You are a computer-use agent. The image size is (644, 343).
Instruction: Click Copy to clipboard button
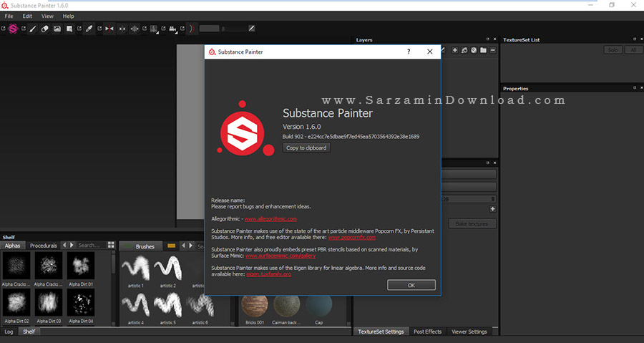click(306, 148)
